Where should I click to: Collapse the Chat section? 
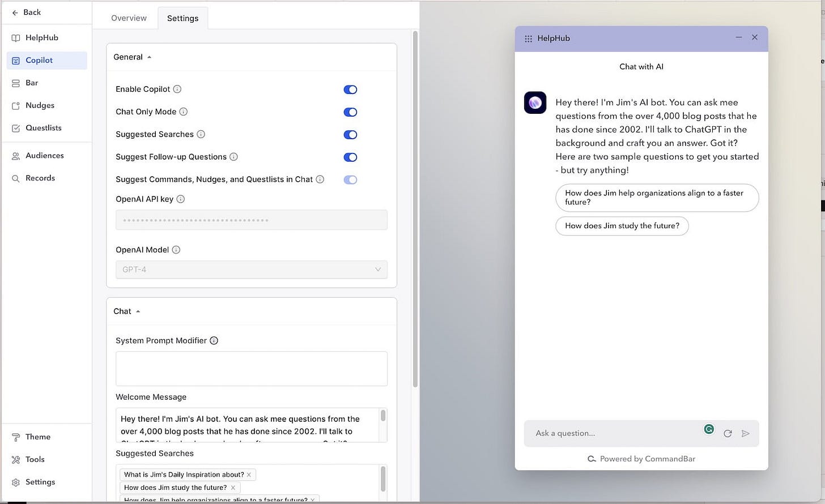coord(127,311)
